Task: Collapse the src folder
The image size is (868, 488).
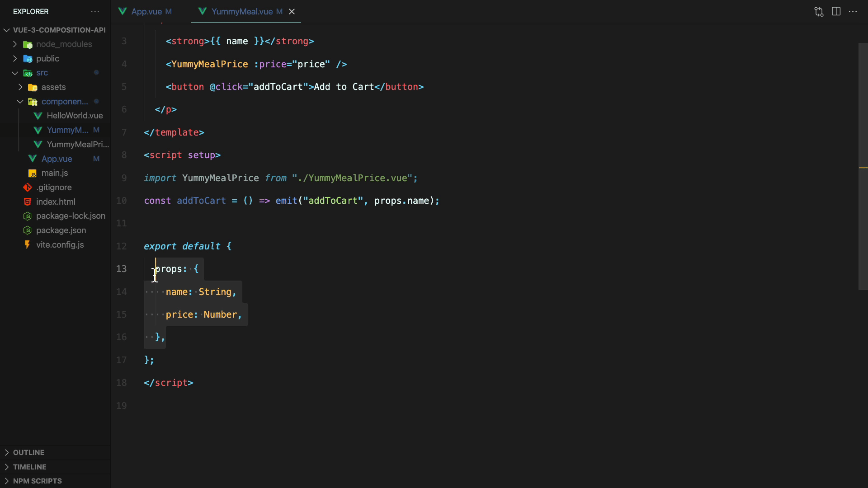Action: 42,72
